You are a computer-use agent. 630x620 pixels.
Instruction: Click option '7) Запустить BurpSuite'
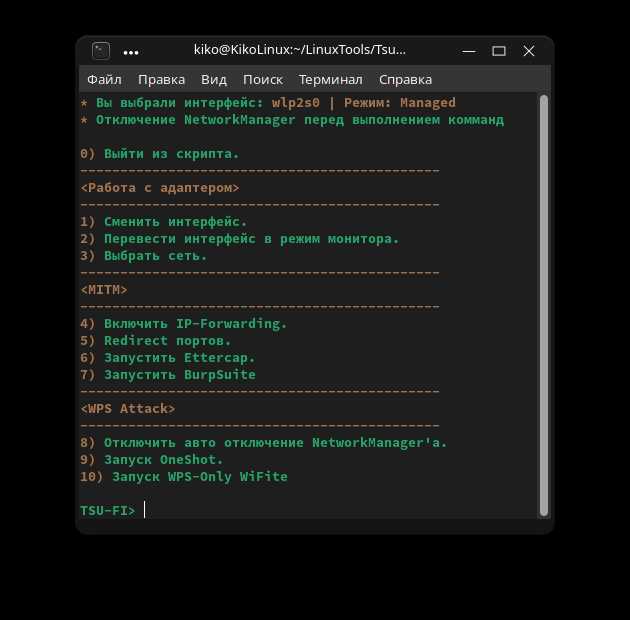[x=168, y=374]
